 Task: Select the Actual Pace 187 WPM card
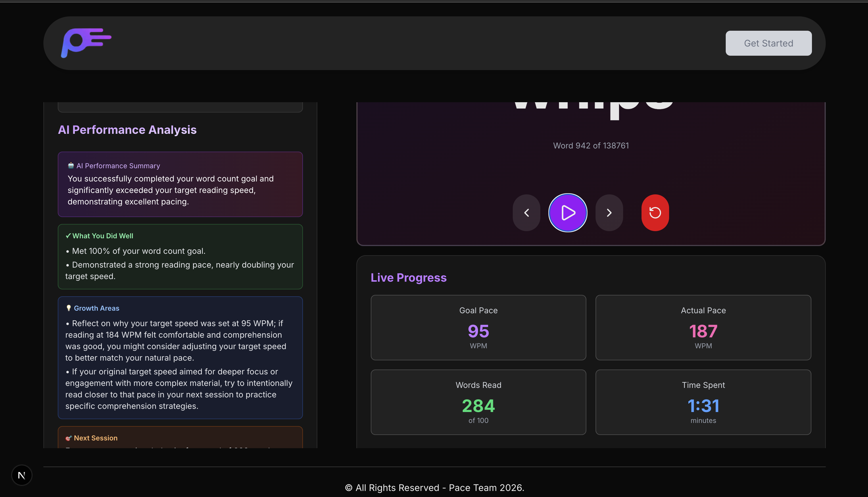coord(703,327)
